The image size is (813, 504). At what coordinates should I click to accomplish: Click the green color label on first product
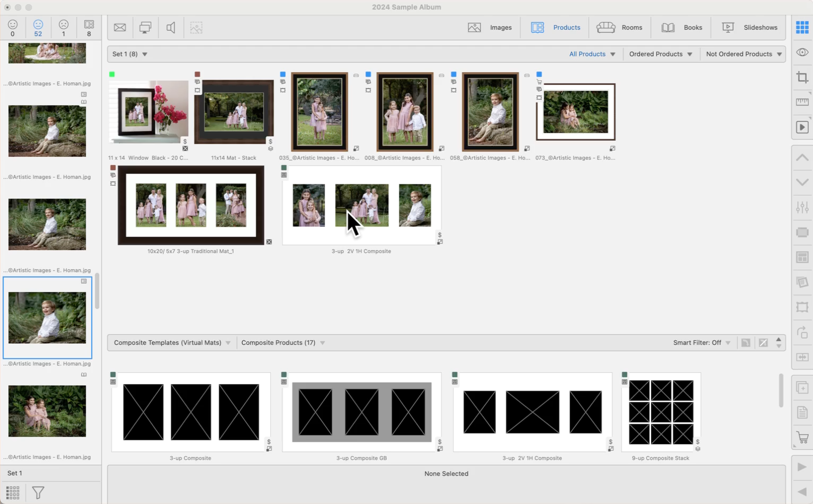pos(112,74)
